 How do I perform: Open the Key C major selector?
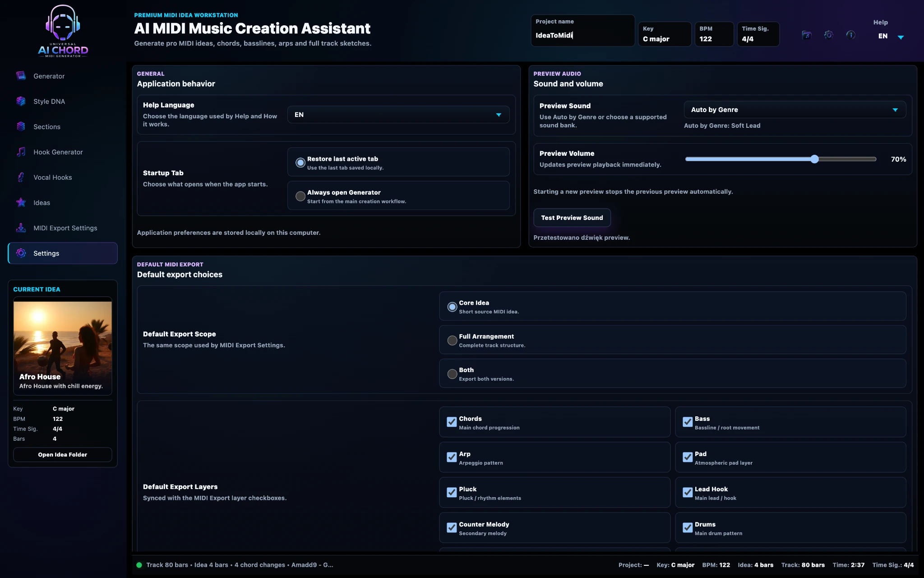coord(665,34)
